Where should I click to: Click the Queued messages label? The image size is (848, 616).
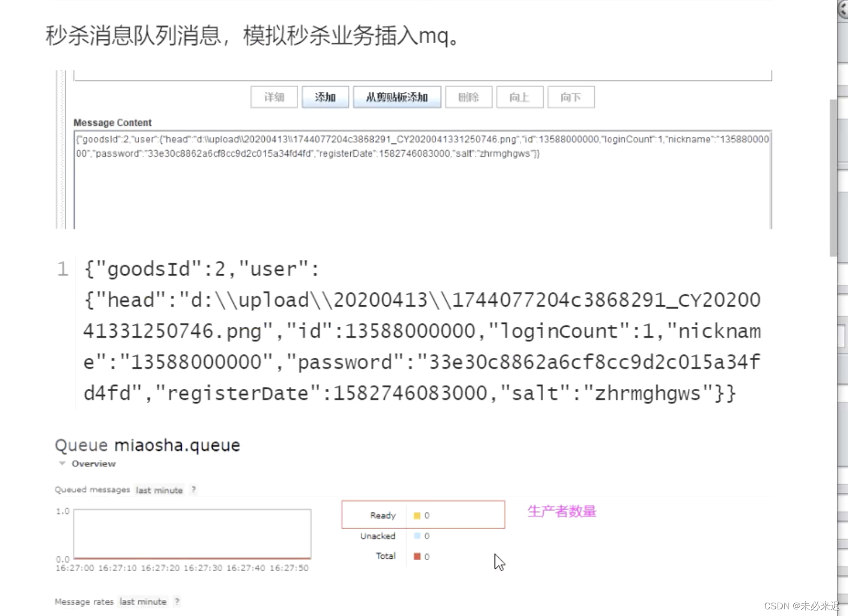tap(92, 490)
